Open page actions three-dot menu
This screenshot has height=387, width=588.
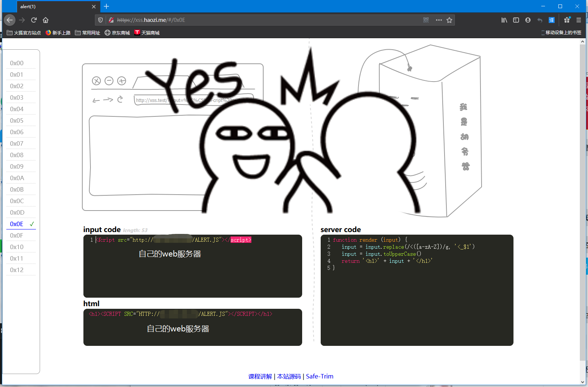pyautogui.click(x=439, y=20)
